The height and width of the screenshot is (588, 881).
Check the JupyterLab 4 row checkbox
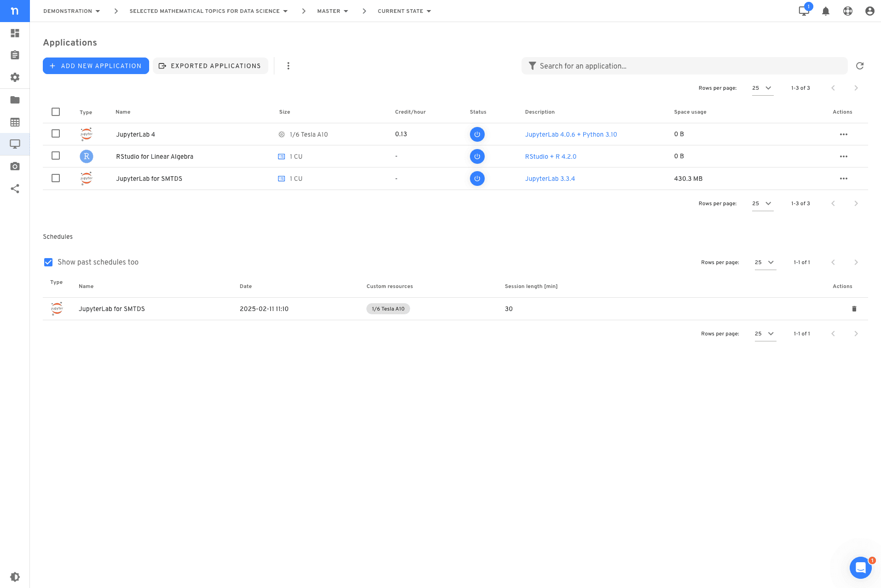56,133
